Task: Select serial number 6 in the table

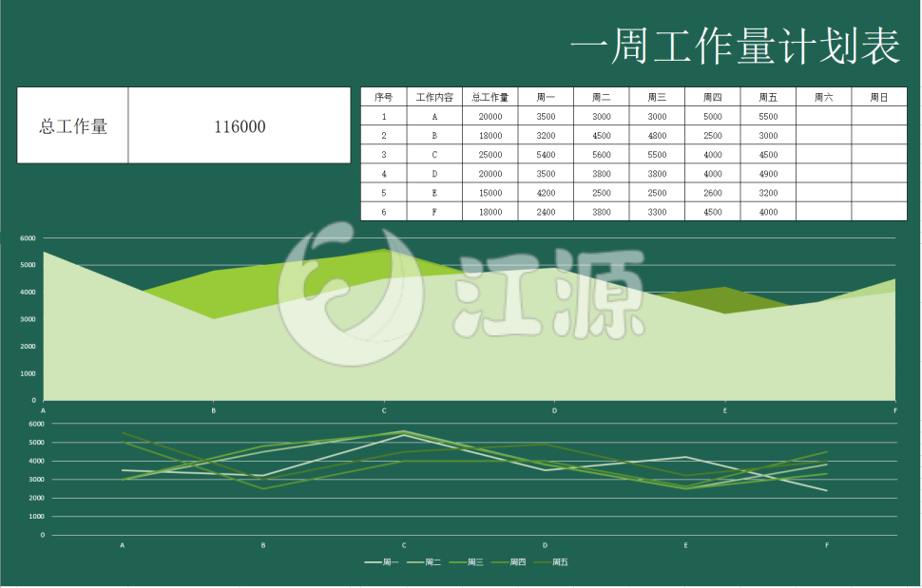Action: pos(384,212)
